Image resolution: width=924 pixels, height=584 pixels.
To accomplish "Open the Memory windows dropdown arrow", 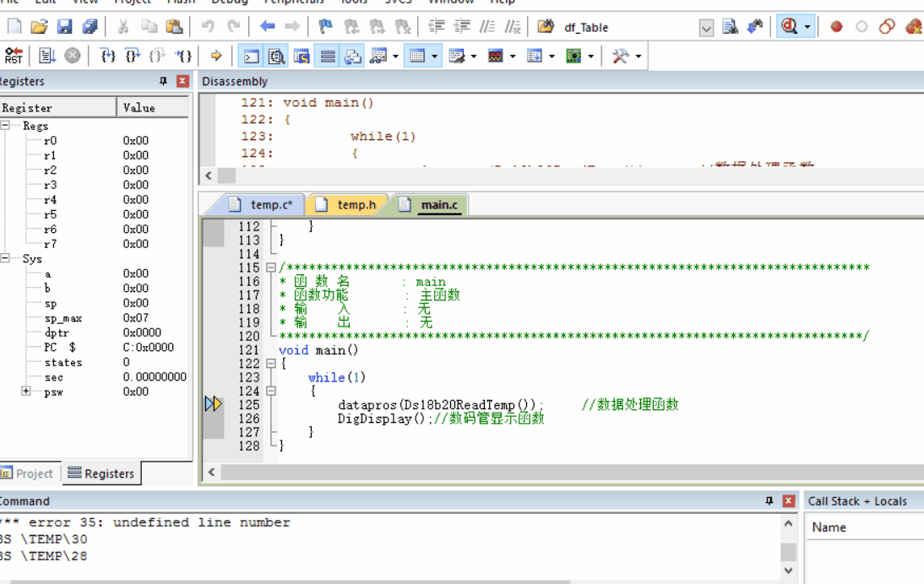I will click(434, 57).
